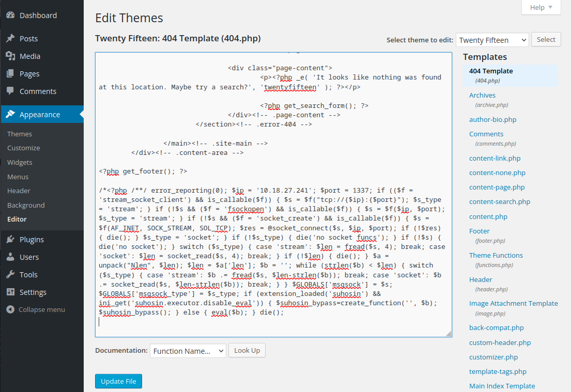Open the Footer template
The height and width of the screenshot is (392, 571).
pos(479,231)
